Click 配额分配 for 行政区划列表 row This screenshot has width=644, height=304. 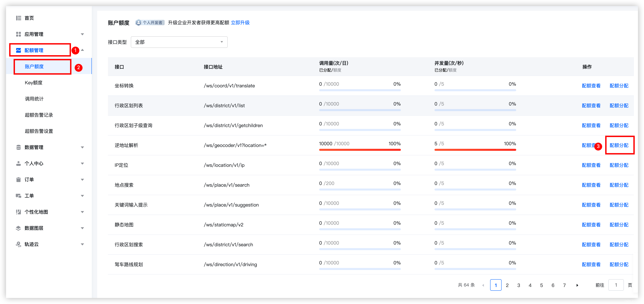[x=619, y=106]
